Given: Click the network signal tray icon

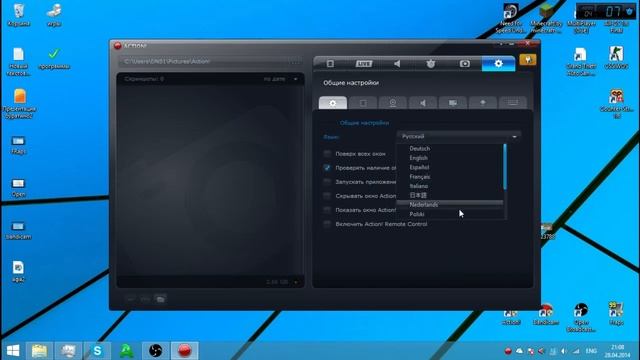Looking at the screenshot, I should 576,351.
